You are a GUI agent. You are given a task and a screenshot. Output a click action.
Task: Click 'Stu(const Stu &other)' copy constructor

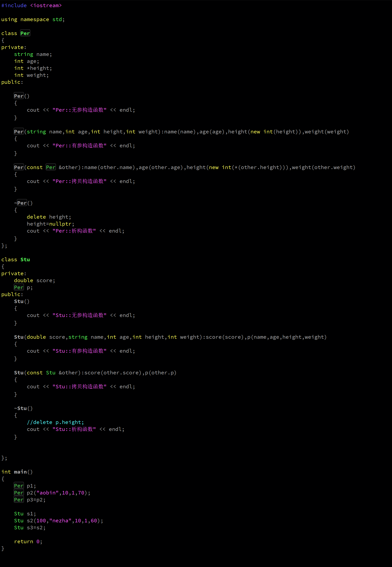(95, 373)
